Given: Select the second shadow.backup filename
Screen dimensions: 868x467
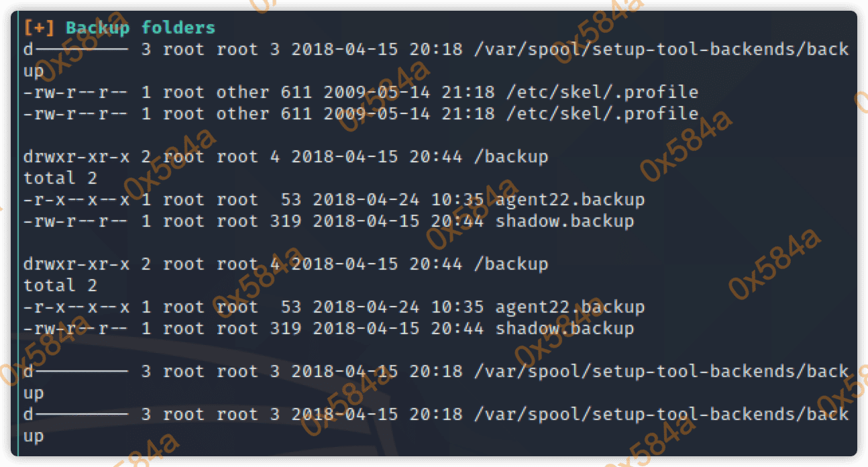Looking at the screenshot, I should pos(564,328).
